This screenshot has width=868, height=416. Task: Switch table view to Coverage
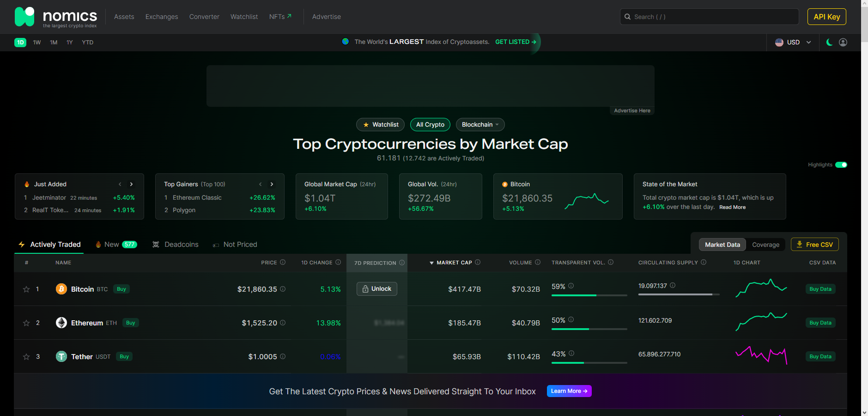coord(765,245)
